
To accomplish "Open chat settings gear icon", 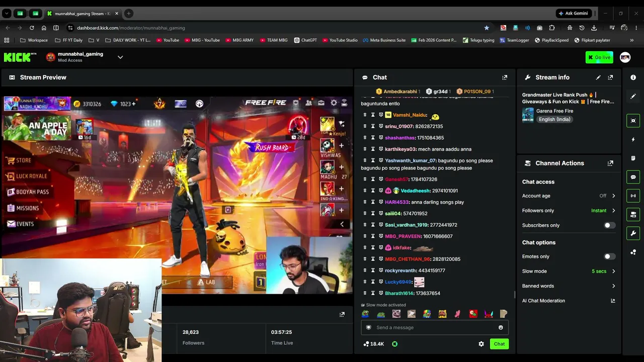I will pos(481,344).
